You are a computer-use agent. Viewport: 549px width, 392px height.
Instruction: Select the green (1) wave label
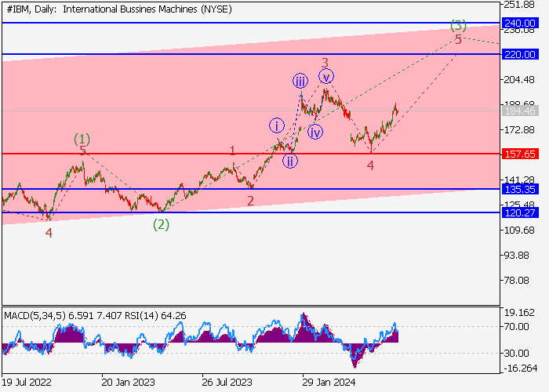pos(82,140)
